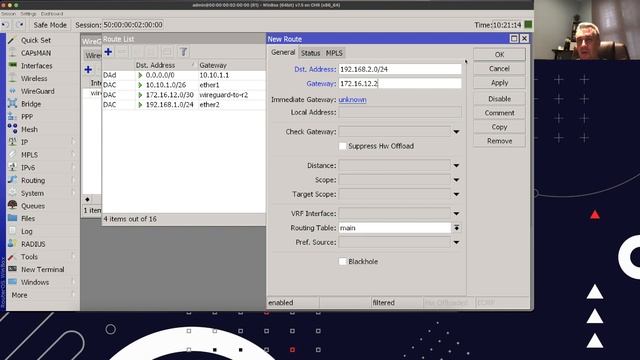Click the Disable button
This screenshot has height=360, width=640.
(499, 99)
